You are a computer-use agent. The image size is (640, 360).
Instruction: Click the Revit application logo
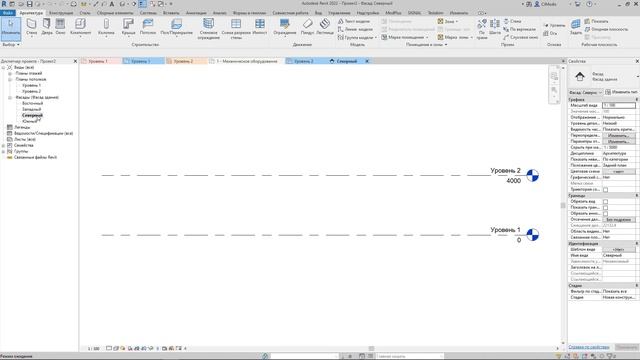point(4,4)
